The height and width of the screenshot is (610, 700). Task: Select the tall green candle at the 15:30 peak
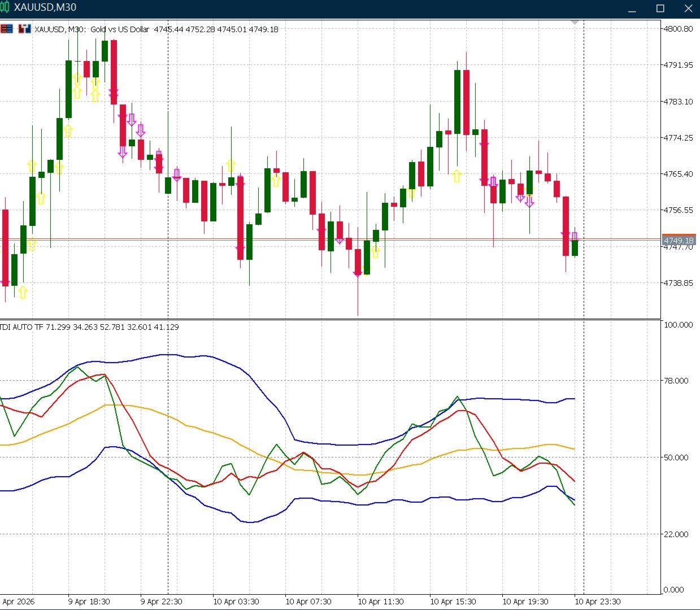(x=457, y=102)
